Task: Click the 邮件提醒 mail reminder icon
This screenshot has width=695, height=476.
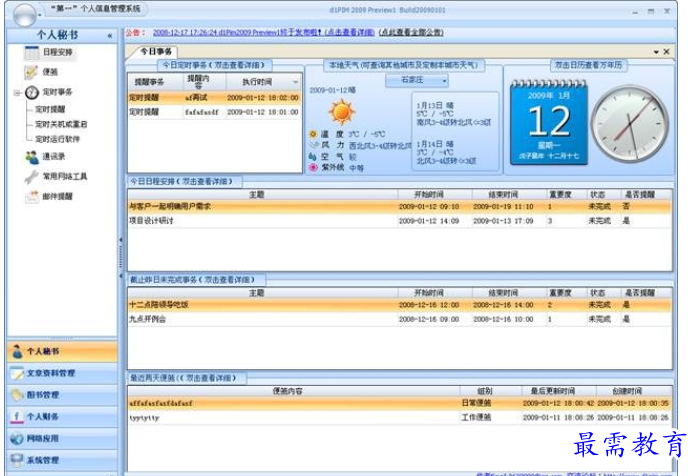Action: tap(31, 197)
